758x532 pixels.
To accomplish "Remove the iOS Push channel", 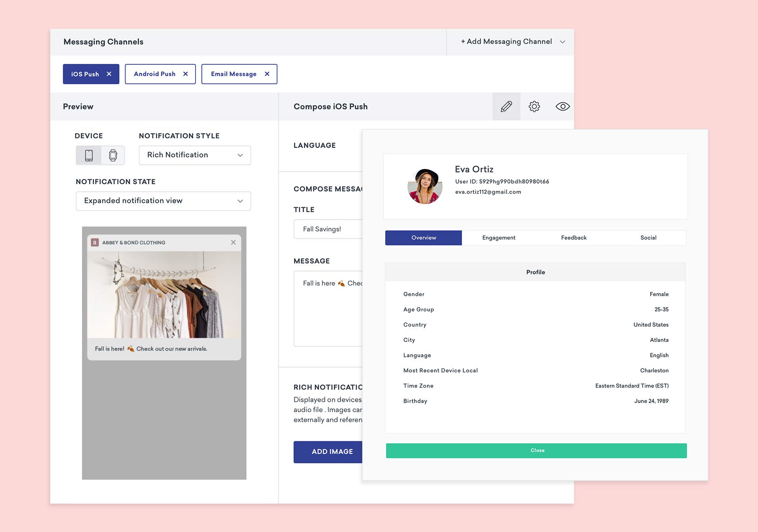I will point(109,74).
